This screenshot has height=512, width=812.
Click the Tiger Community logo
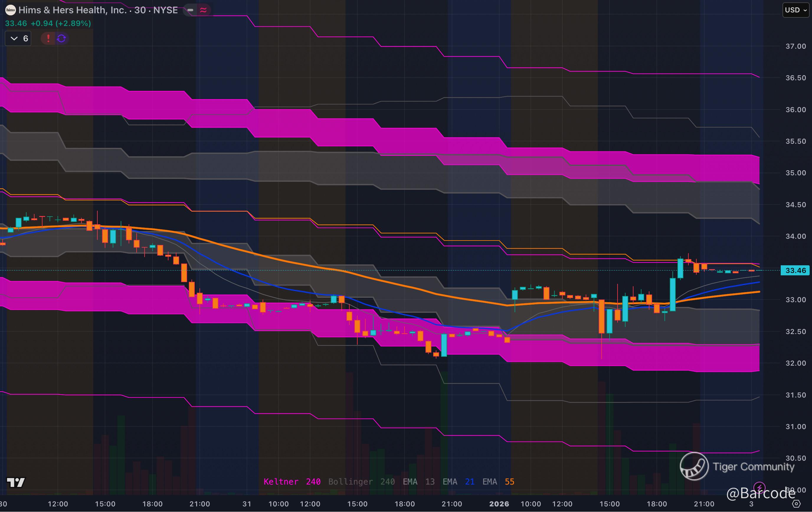click(694, 467)
